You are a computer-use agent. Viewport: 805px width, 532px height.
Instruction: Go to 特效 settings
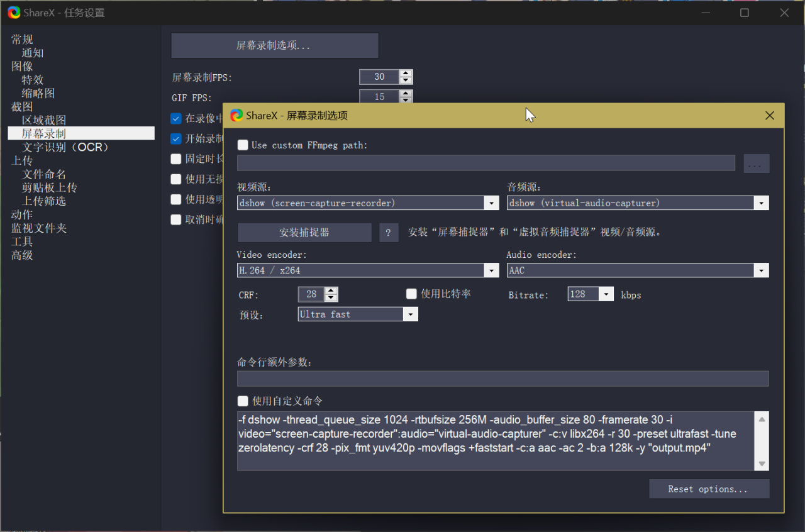[x=33, y=80]
